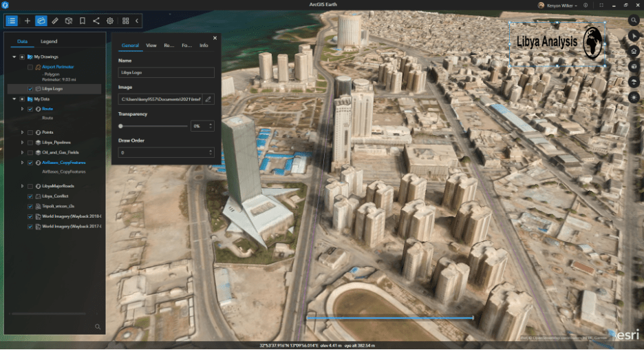Click the Transparency percent stepper arrows
Viewport: 644px width, 350px height.
point(211,126)
